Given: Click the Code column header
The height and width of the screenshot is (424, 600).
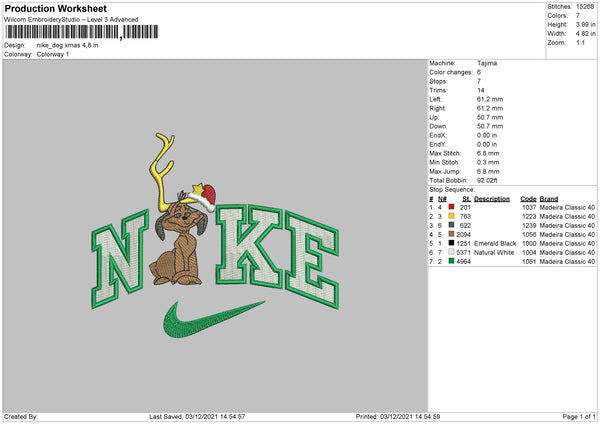Looking at the screenshot, I should tap(528, 199).
